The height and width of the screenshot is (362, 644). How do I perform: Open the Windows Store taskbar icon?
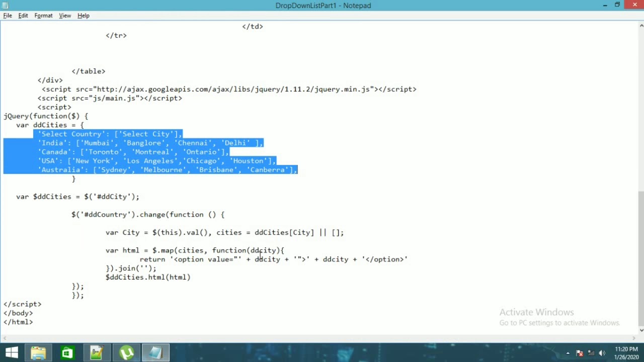pyautogui.click(x=67, y=353)
